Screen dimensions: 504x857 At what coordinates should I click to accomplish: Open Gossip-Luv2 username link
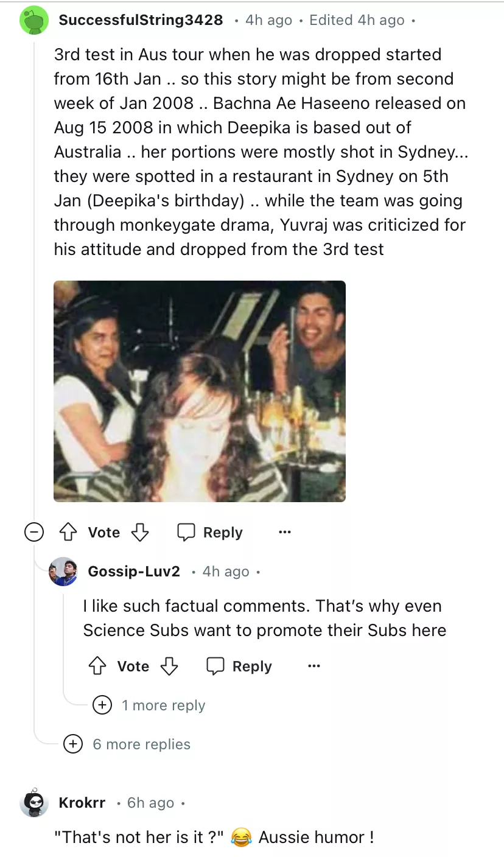[134, 572]
